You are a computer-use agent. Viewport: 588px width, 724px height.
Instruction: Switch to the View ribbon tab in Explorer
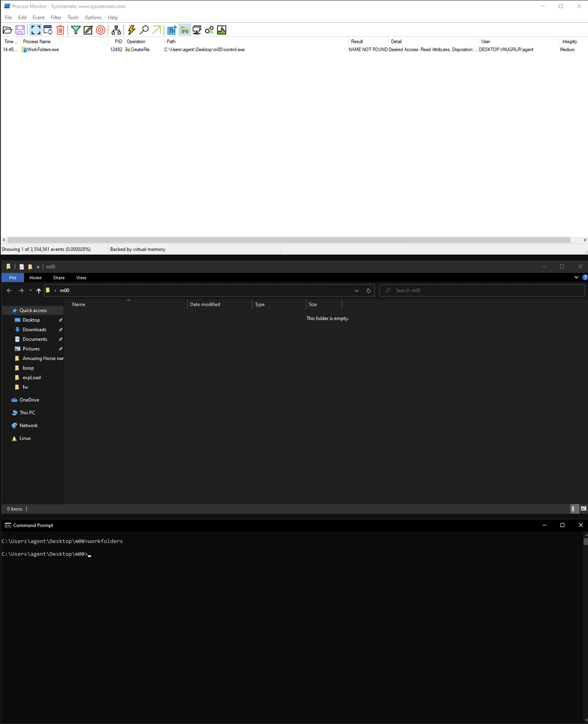point(81,278)
